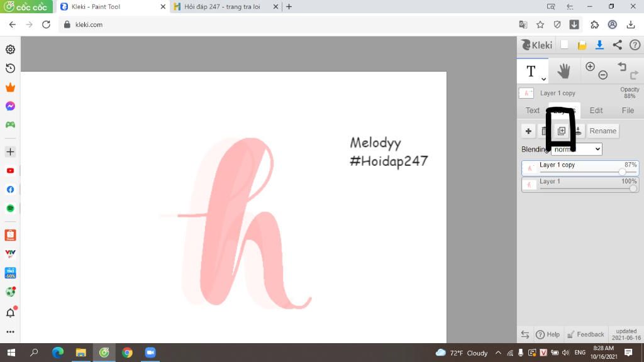Switch to the Hỏi đáp 247 browser tab
Viewport: 644px width, 362px height.
[x=222, y=6]
